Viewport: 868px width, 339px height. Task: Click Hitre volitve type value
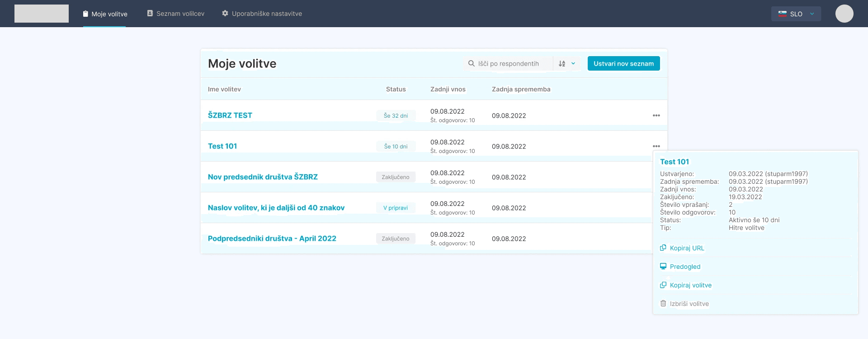[x=746, y=228]
